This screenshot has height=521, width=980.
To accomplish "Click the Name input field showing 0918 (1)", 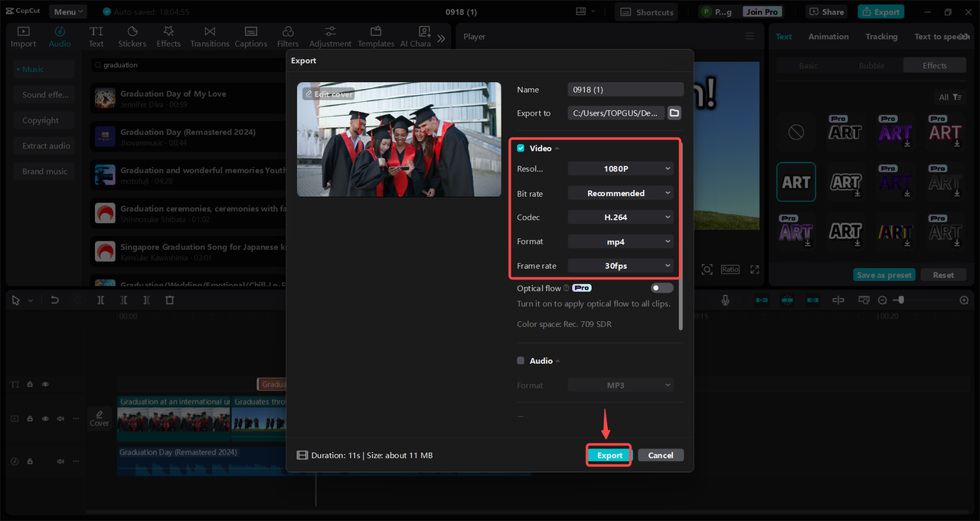I will pyautogui.click(x=626, y=90).
